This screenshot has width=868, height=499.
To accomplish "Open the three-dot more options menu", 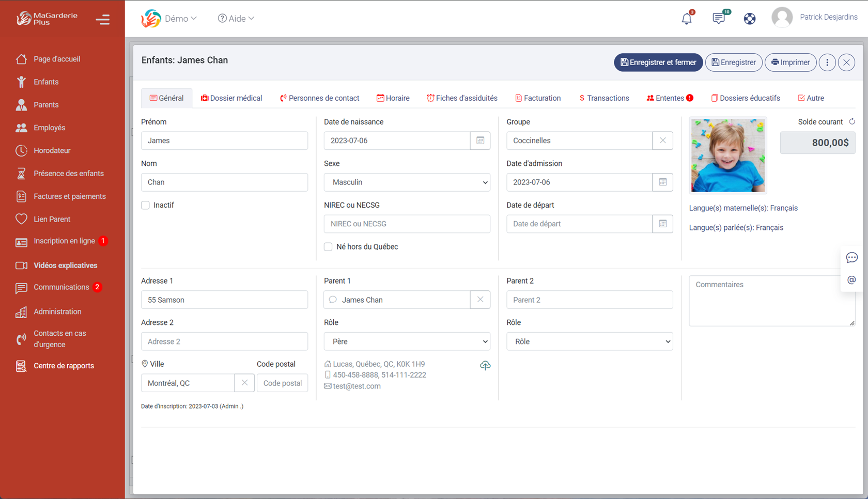I will pyautogui.click(x=827, y=62).
